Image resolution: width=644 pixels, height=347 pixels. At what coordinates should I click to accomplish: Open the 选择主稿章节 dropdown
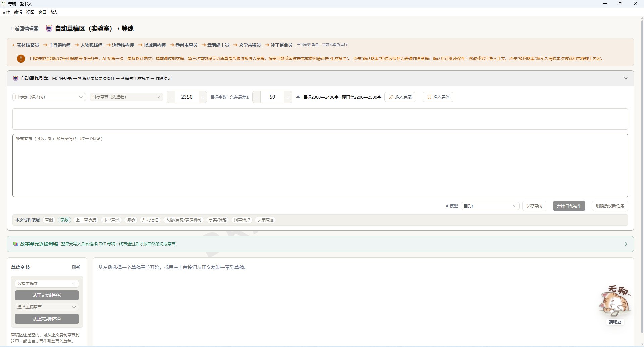47,307
